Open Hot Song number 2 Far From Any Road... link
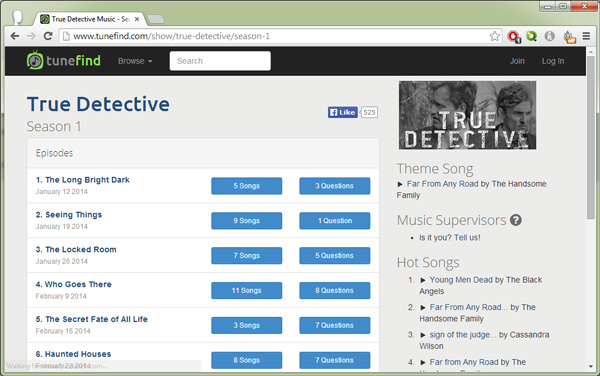 click(469, 307)
